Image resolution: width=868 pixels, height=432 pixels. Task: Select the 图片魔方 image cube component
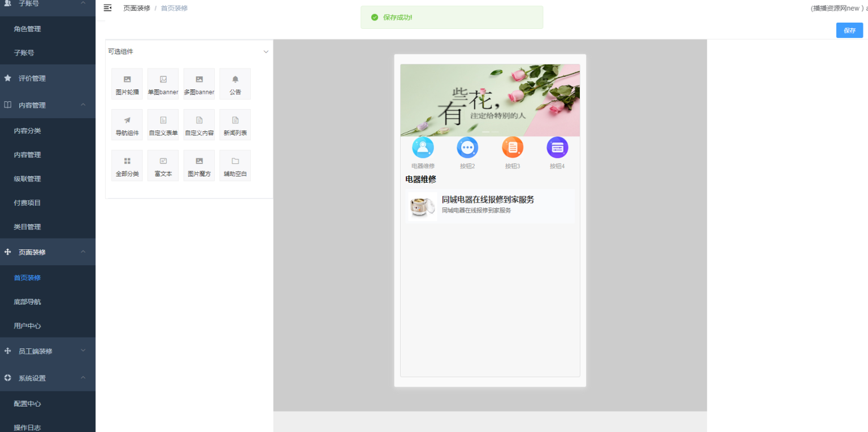coord(199,165)
